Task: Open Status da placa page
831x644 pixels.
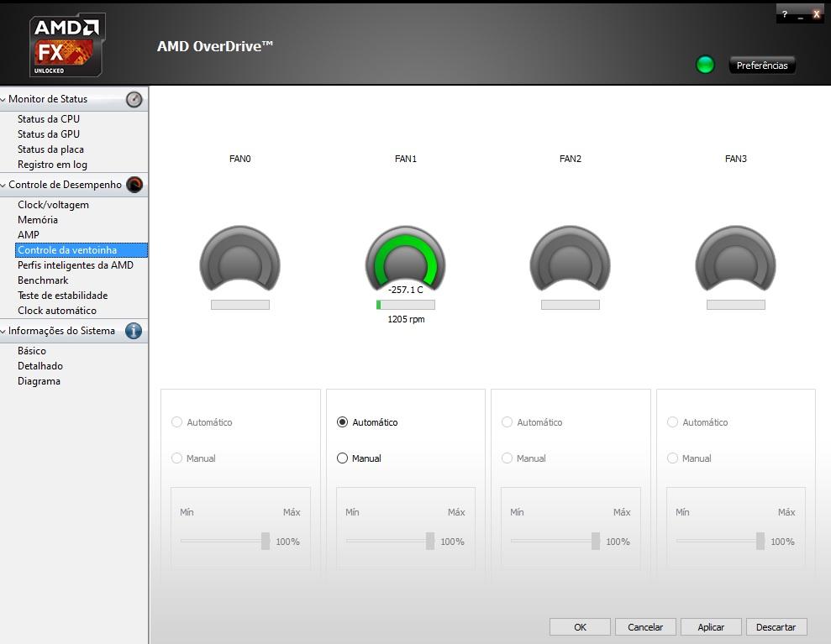Action: [x=51, y=149]
